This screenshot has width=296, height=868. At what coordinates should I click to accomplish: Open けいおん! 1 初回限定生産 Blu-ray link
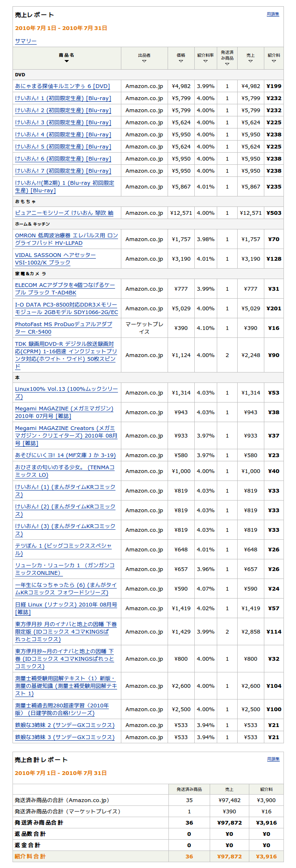63,98
